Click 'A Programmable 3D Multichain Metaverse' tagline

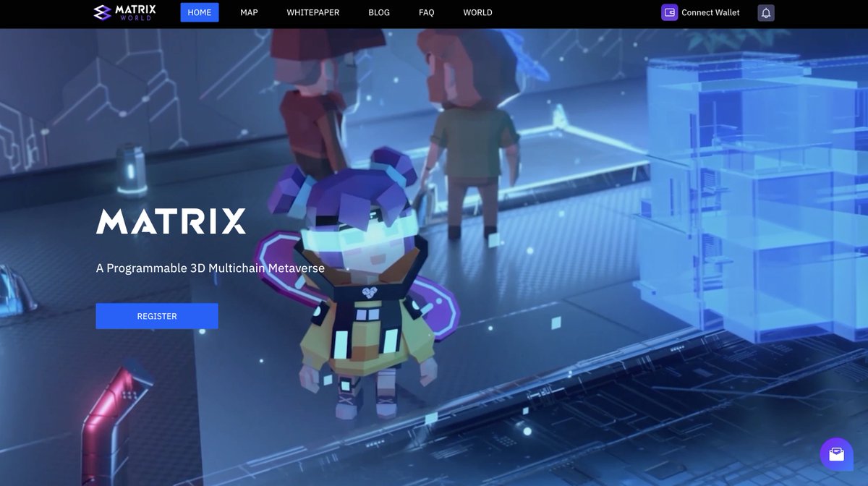210,268
